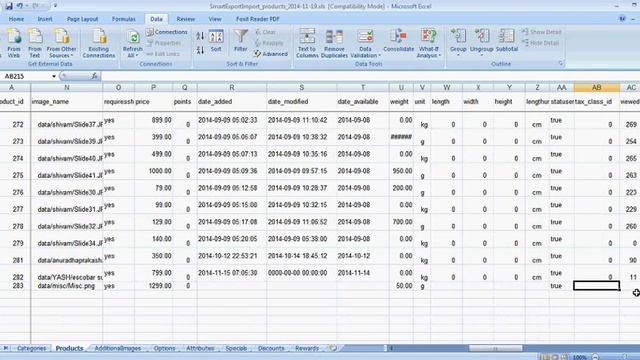Click the Ungroup outline icon
The height and width of the screenshot is (360, 640).
(x=482, y=41)
